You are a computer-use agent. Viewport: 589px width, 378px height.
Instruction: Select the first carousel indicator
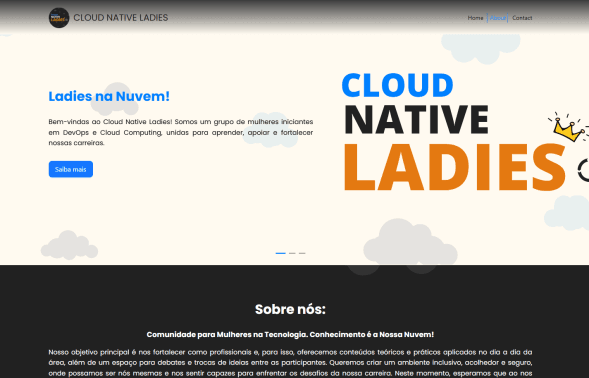(281, 253)
